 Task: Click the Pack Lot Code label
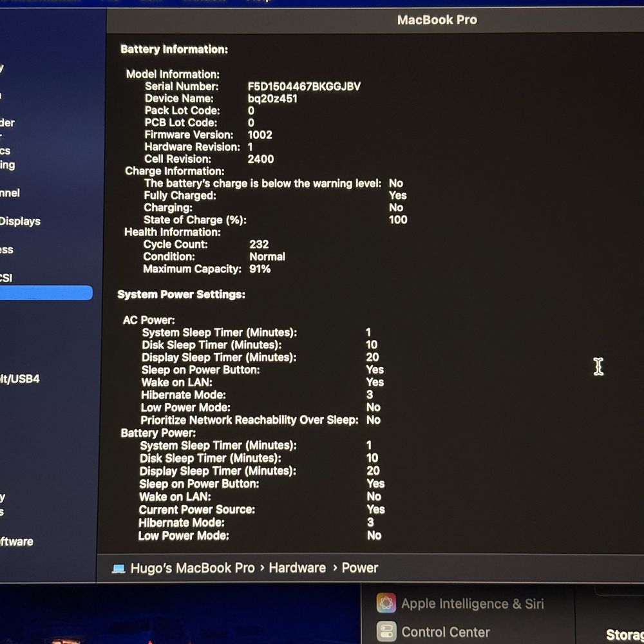coord(182,111)
